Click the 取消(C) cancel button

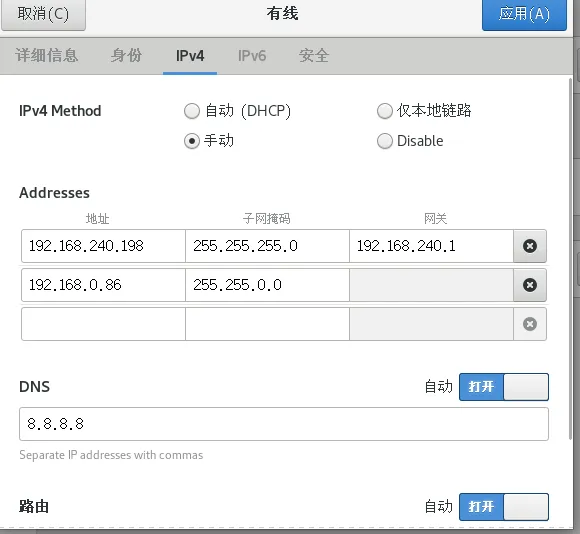click(43, 14)
